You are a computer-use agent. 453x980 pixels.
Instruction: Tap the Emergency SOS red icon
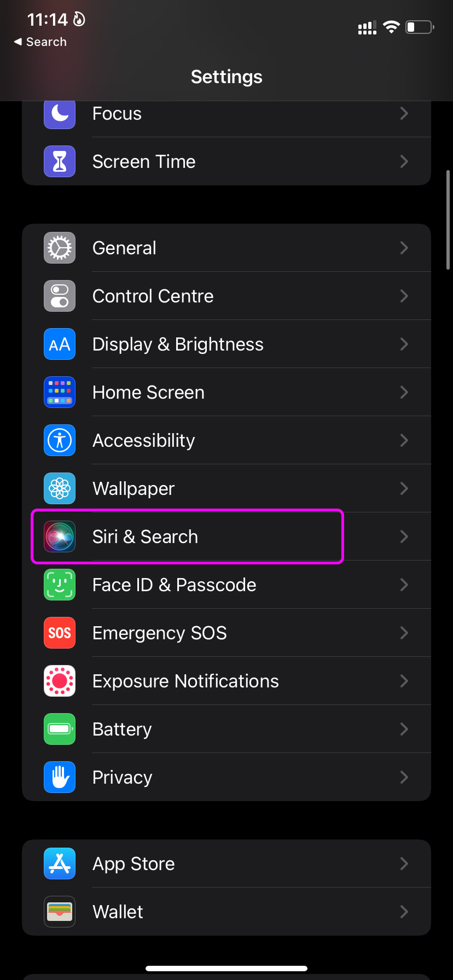[60, 633]
